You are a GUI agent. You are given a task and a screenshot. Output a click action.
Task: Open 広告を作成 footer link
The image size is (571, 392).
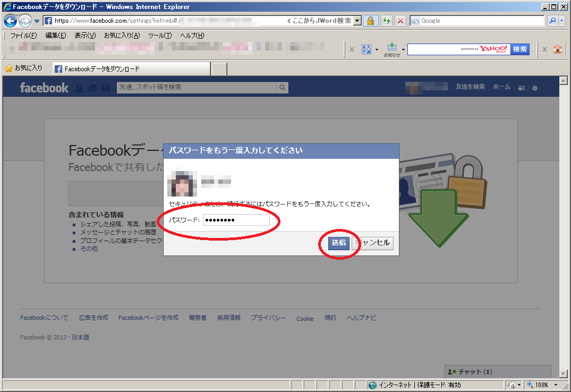[x=93, y=318]
